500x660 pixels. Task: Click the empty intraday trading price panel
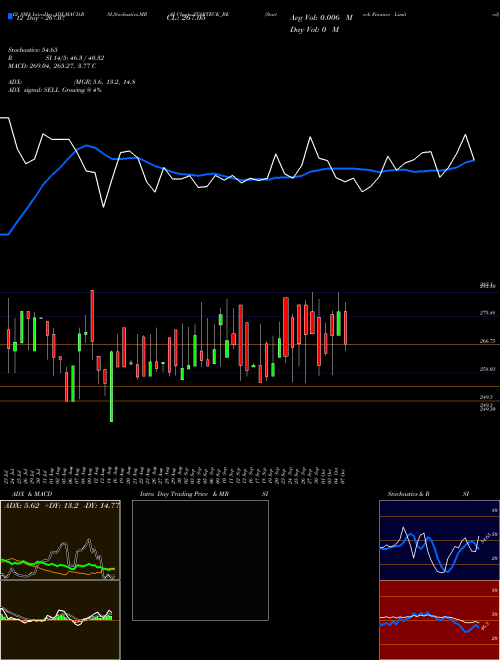pyautogui.click(x=200, y=560)
